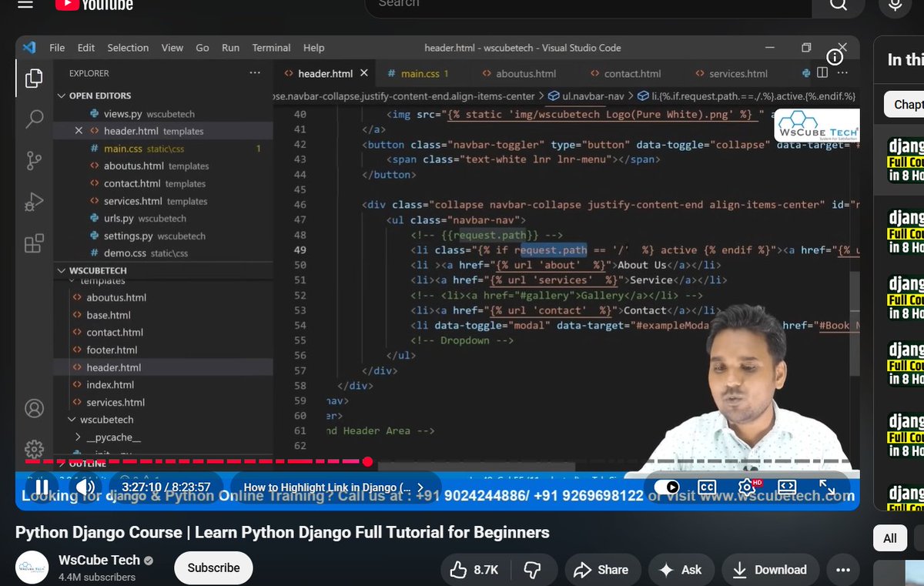This screenshot has width=924, height=586.
Task: Open Run and Debug view icon
Action: pyautogui.click(x=34, y=203)
